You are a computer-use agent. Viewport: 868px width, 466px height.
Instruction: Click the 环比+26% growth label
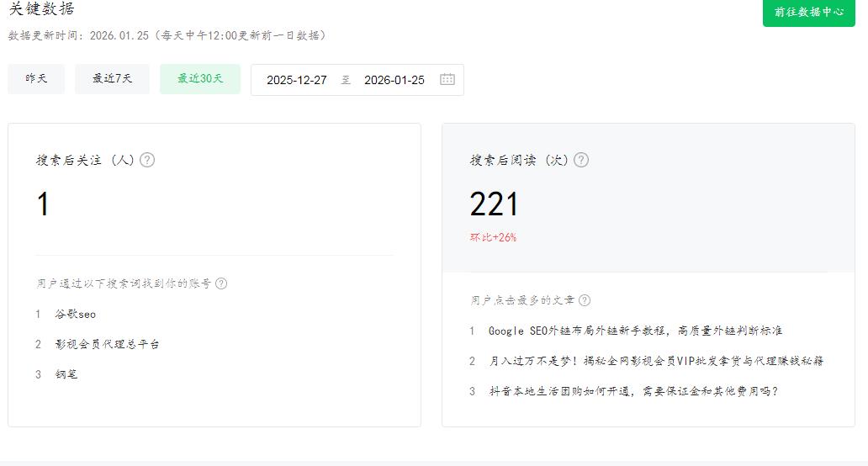493,237
